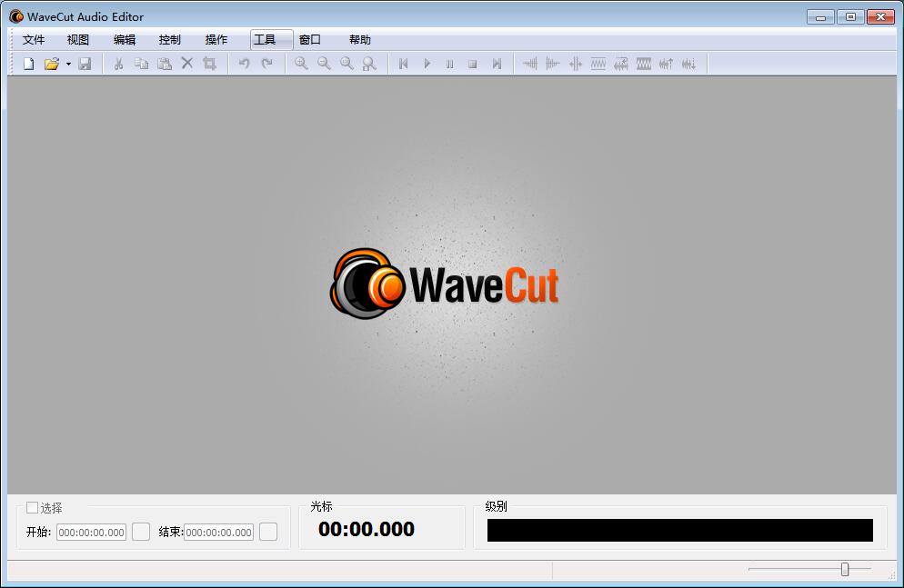
Task: Click the status bar slider handle
Action: pyautogui.click(x=845, y=569)
